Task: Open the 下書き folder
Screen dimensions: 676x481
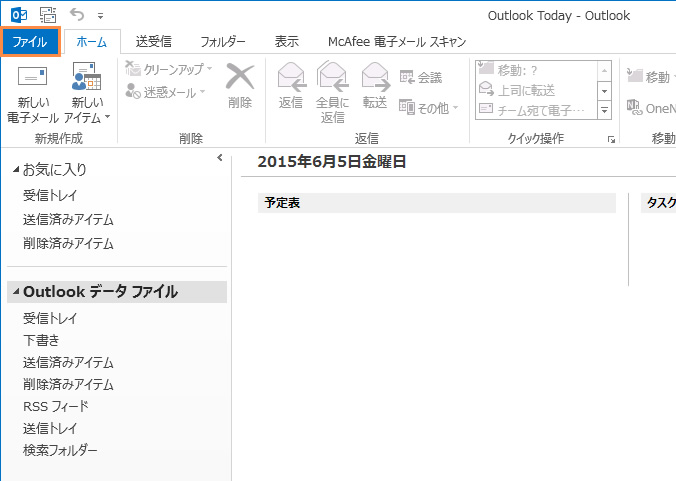Action: click(41, 340)
